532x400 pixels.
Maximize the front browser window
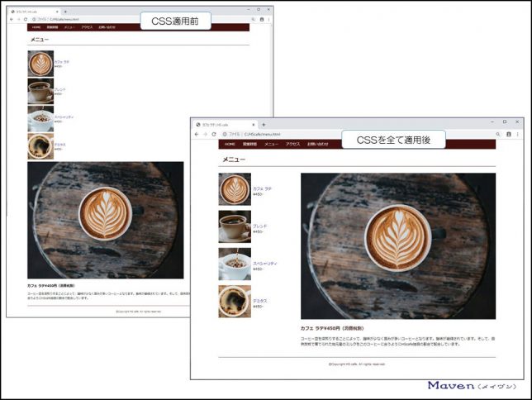coord(505,122)
